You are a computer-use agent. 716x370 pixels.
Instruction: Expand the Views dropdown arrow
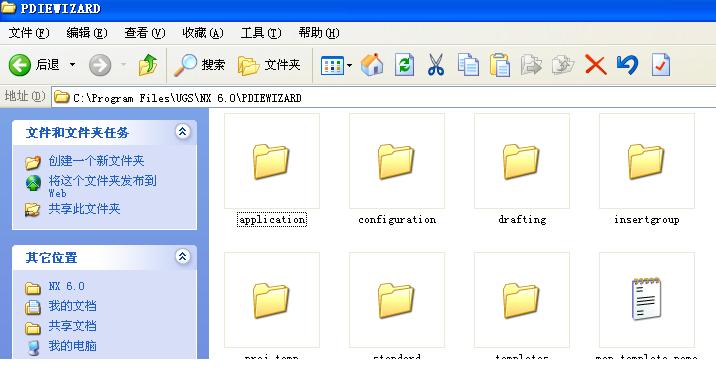coord(349,66)
